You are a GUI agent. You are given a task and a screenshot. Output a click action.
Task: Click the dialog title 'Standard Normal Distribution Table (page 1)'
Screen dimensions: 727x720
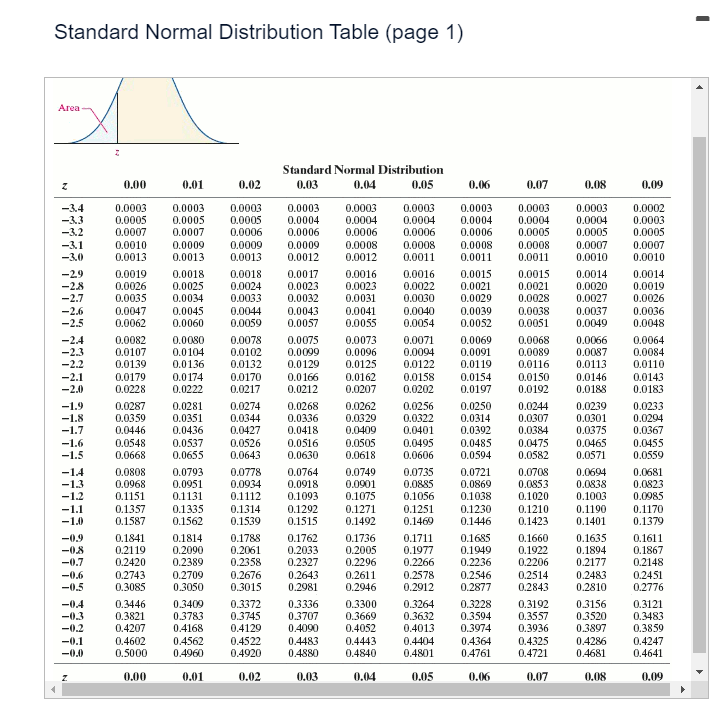pos(259,32)
